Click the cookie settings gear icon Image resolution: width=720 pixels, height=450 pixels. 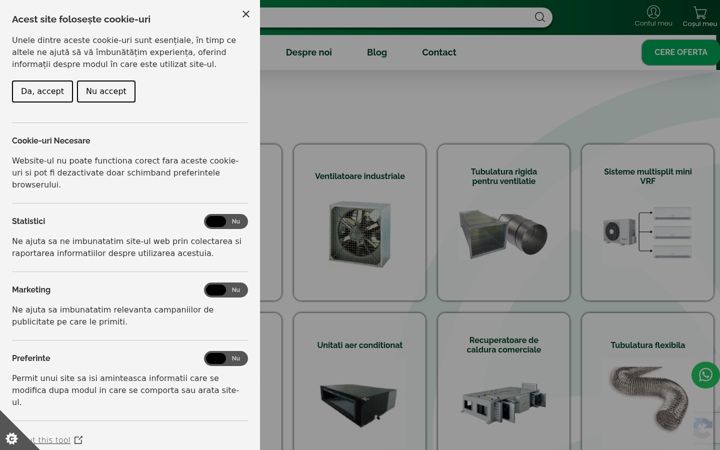(x=11, y=439)
